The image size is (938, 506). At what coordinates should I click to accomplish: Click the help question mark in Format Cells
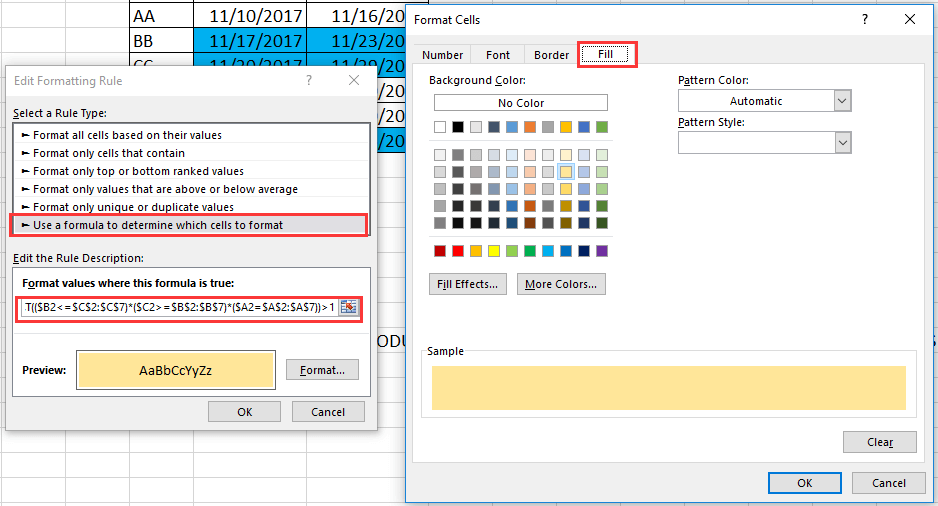tap(864, 19)
